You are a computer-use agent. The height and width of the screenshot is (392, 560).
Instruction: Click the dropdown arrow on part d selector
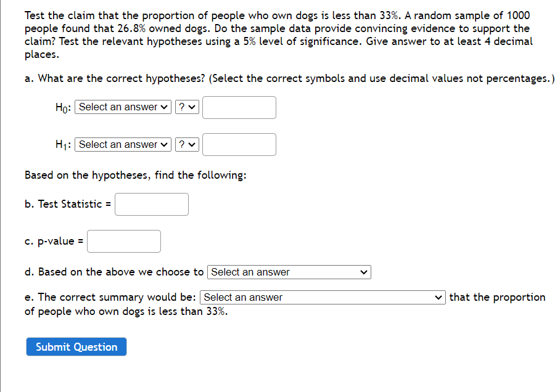(x=364, y=272)
